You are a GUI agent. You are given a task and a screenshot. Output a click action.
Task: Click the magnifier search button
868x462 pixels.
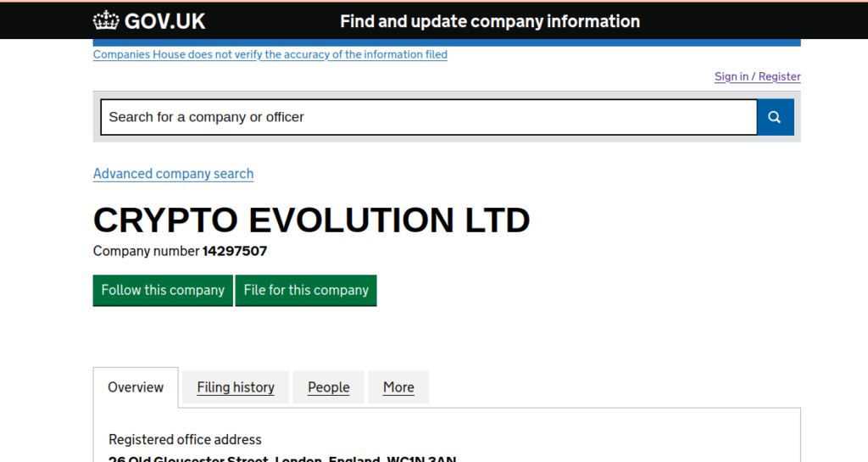(775, 117)
